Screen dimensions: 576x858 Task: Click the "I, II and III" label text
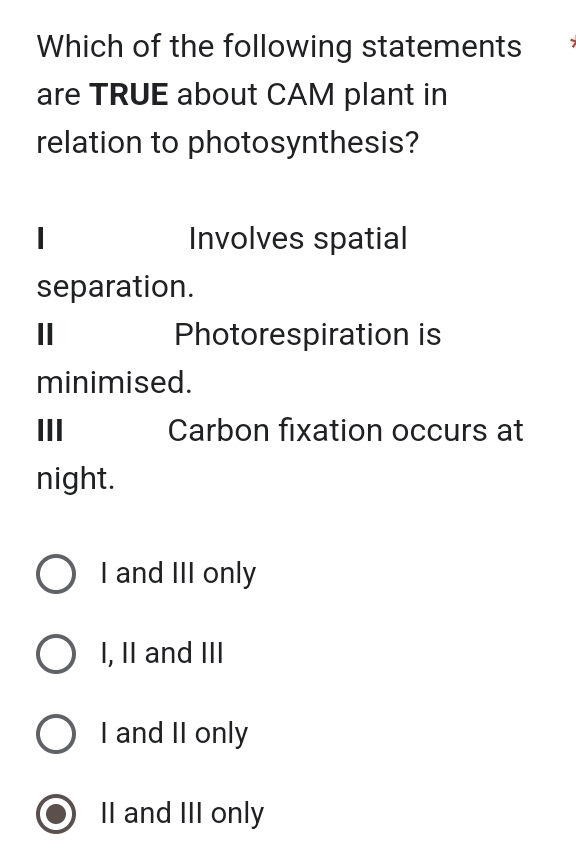tap(161, 653)
